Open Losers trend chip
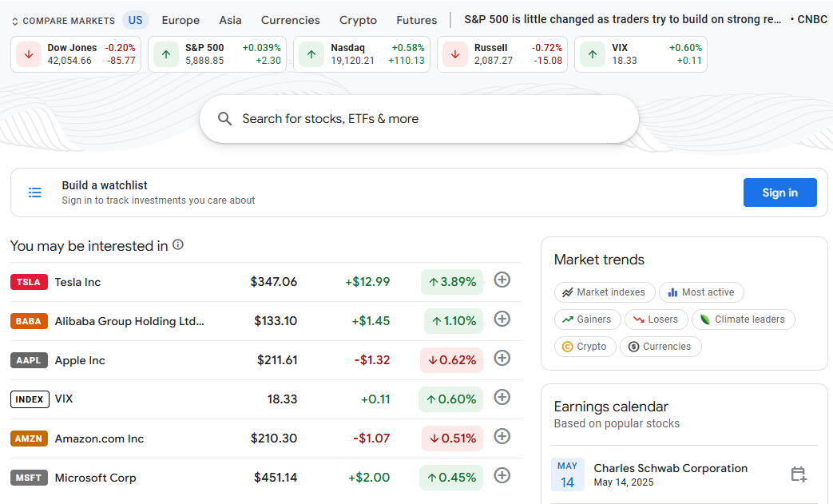The width and height of the screenshot is (833, 504). point(656,319)
